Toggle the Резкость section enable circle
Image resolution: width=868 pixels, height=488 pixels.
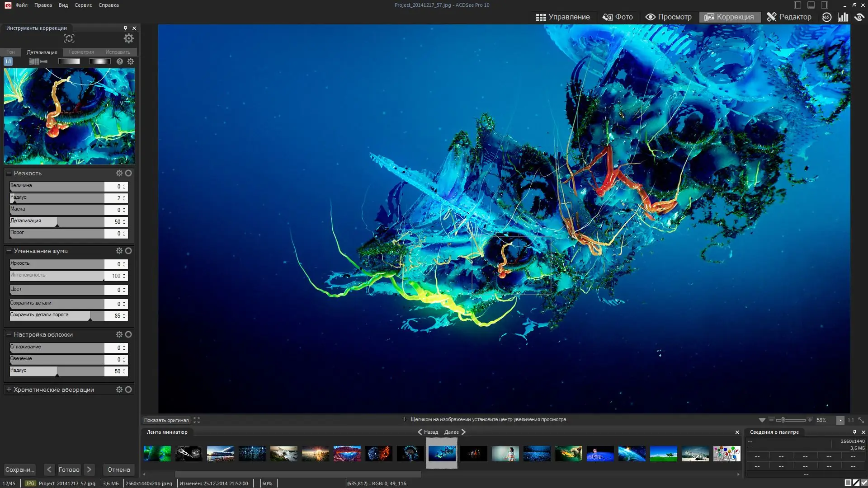[x=128, y=173]
